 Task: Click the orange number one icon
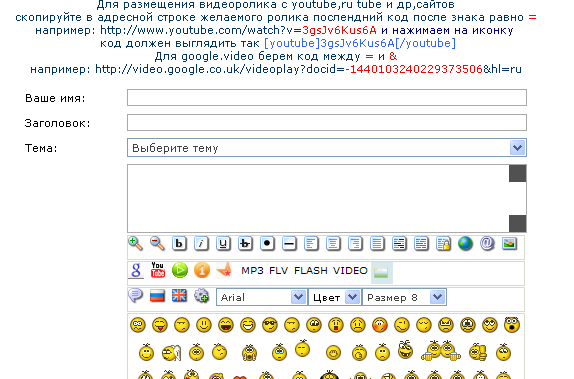(202, 270)
